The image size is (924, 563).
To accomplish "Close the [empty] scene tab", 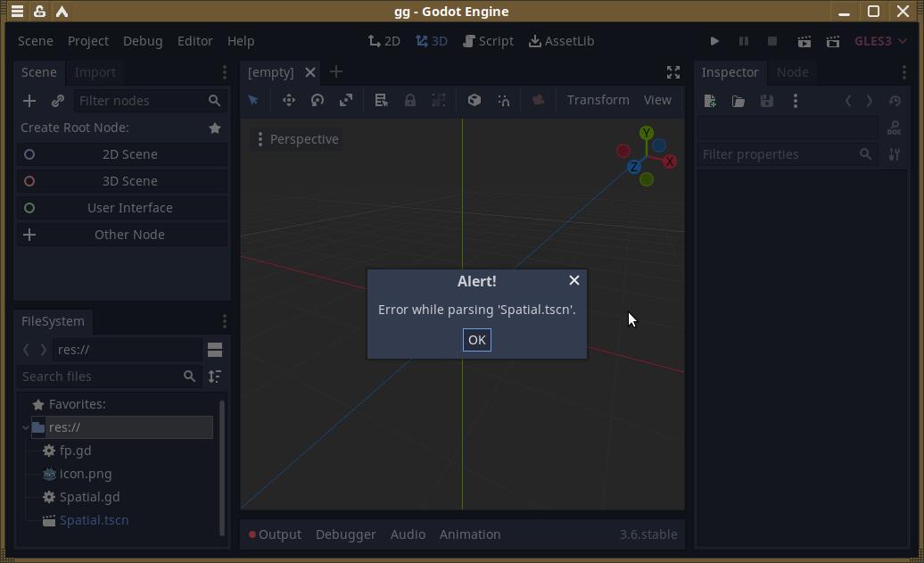I will (x=310, y=72).
